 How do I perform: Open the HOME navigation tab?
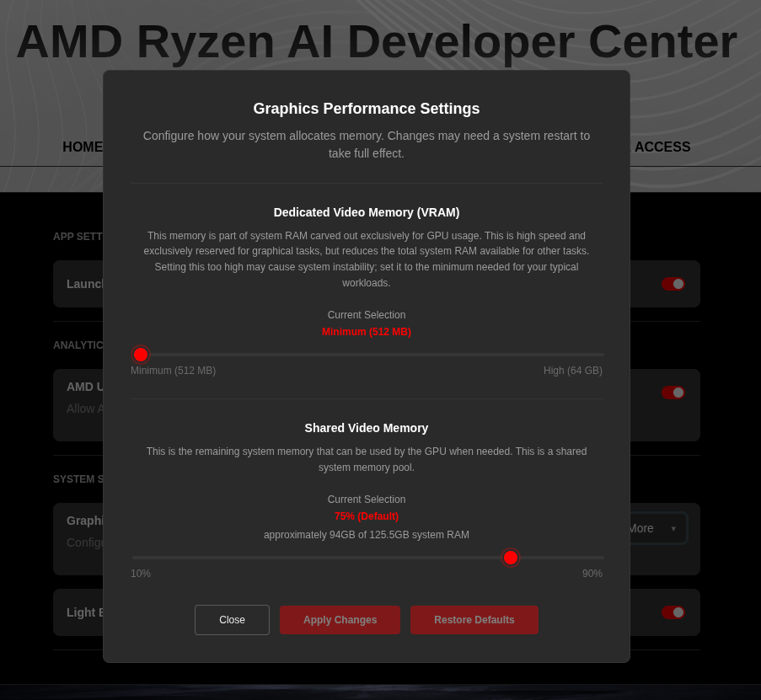click(83, 147)
